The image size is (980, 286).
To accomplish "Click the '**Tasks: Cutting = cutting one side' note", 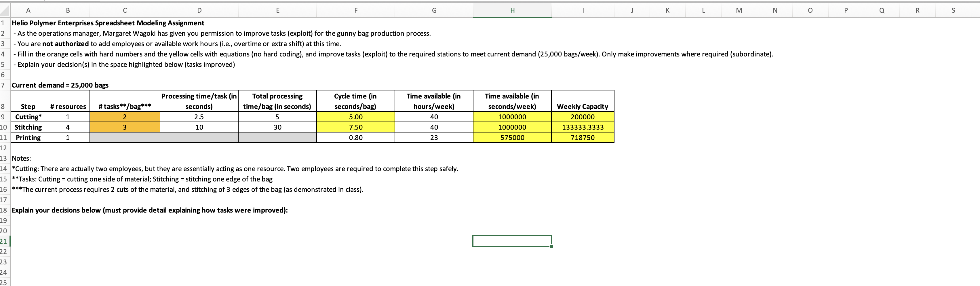I will pyautogui.click(x=142, y=179).
